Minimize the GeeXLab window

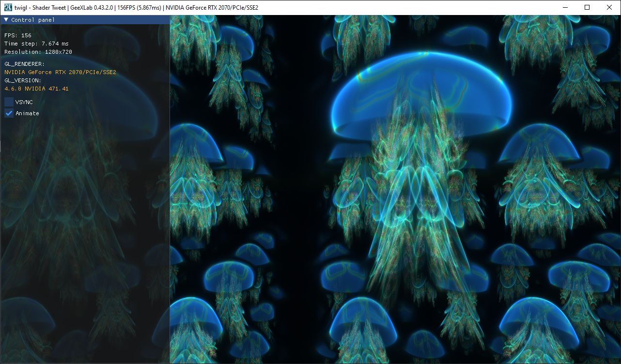(565, 7)
